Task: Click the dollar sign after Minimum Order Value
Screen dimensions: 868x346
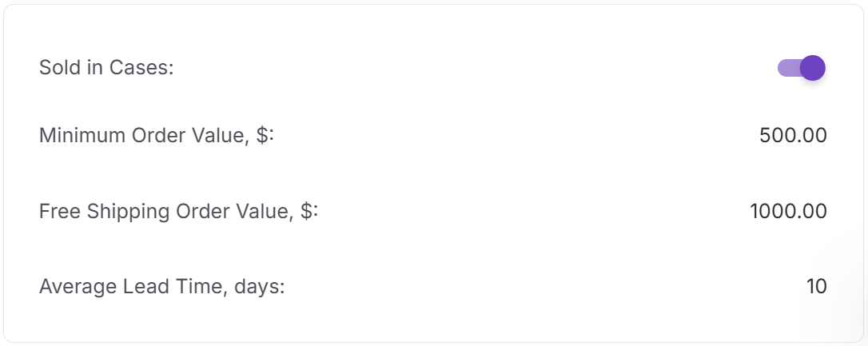Action: (x=263, y=136)
